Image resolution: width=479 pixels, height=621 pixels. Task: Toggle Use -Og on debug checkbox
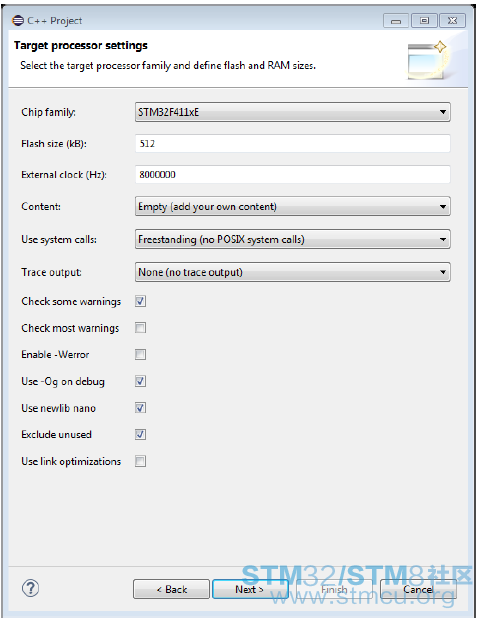(x=140, y=381)
